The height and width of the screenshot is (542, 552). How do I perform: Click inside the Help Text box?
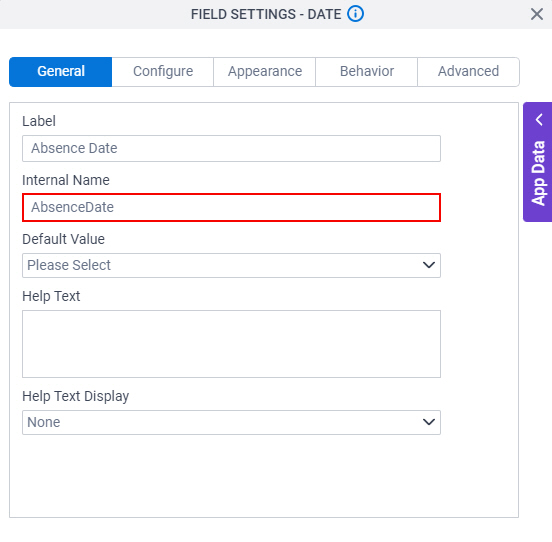click(x=231, y=344)
